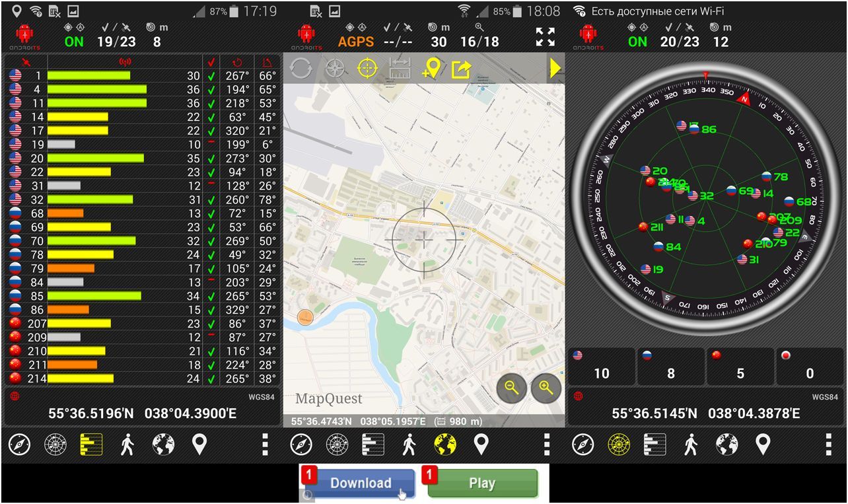Toggle the green check for satellite 1
The width and height of the screenshot is (848, 504).
tap(211, 75)
